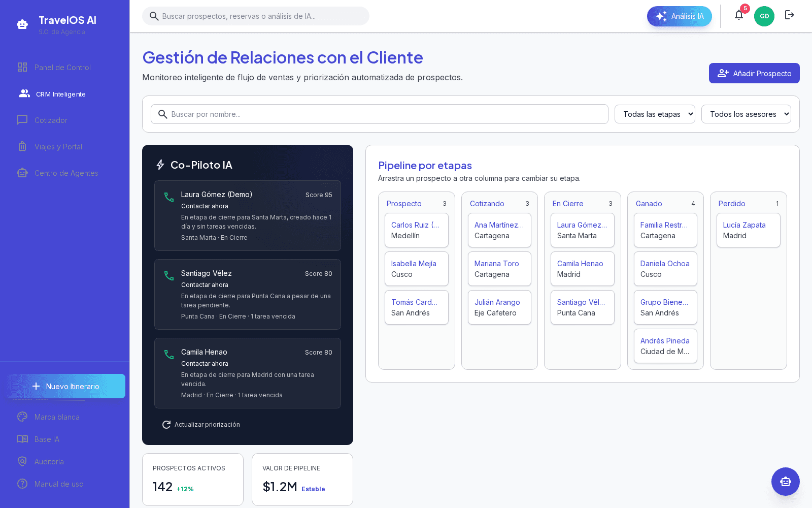Screen dimensions: 812x508
Task: Click the magnifier icon in top search bar
Action: (x=154, y=16)
